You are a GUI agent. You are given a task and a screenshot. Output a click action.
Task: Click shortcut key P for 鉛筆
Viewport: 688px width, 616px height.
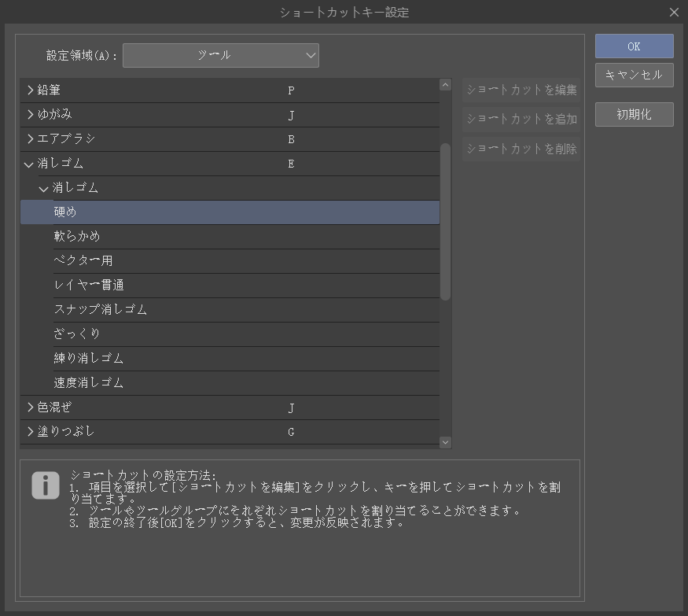(x=291, y=90)
